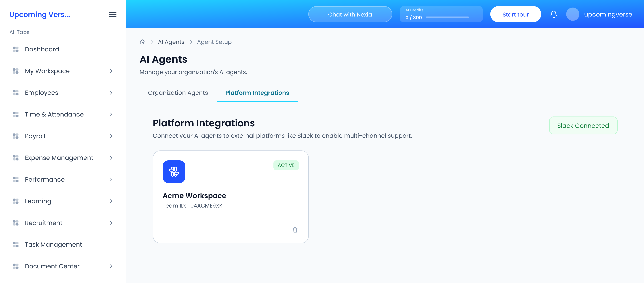Toggle the sidebar hamburger menu

(x=113, y=14)
